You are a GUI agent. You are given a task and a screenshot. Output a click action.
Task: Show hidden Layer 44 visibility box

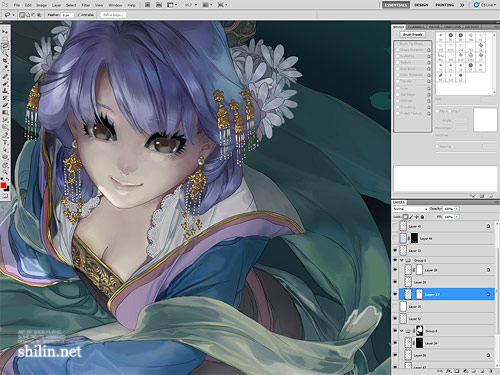click(x=395, y=238)
